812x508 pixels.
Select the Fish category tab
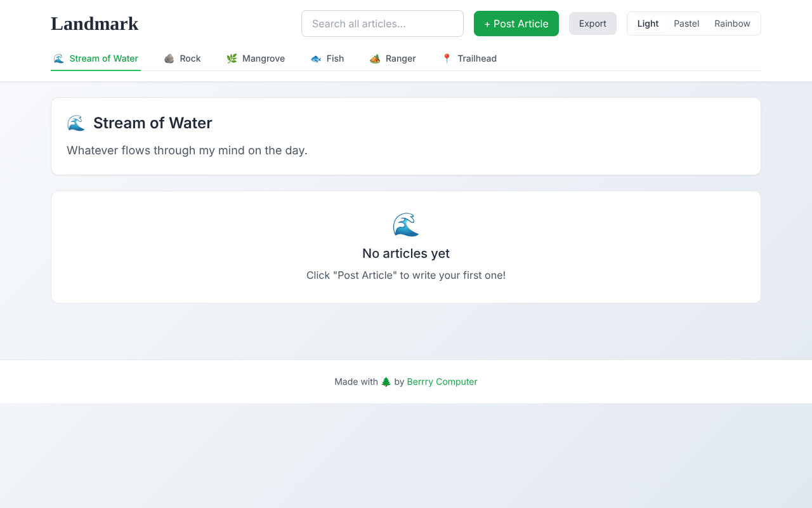click(x=335, y=58)
